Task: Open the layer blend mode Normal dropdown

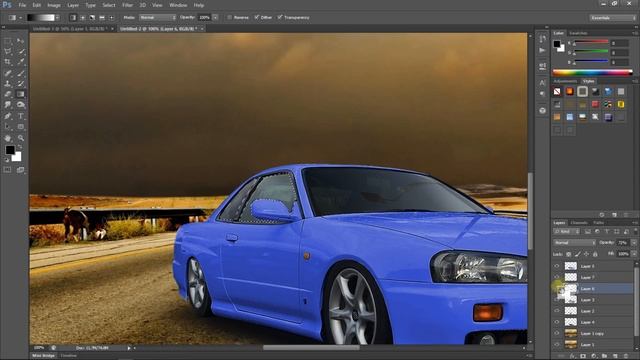Action: tap(574, 242)
